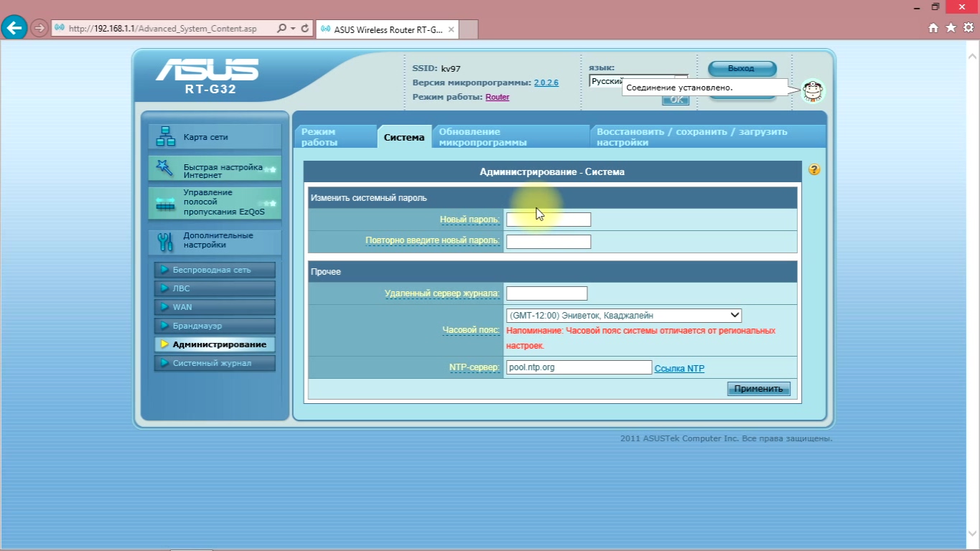
Task: Select the Система tab
Action: pos(404,137)
